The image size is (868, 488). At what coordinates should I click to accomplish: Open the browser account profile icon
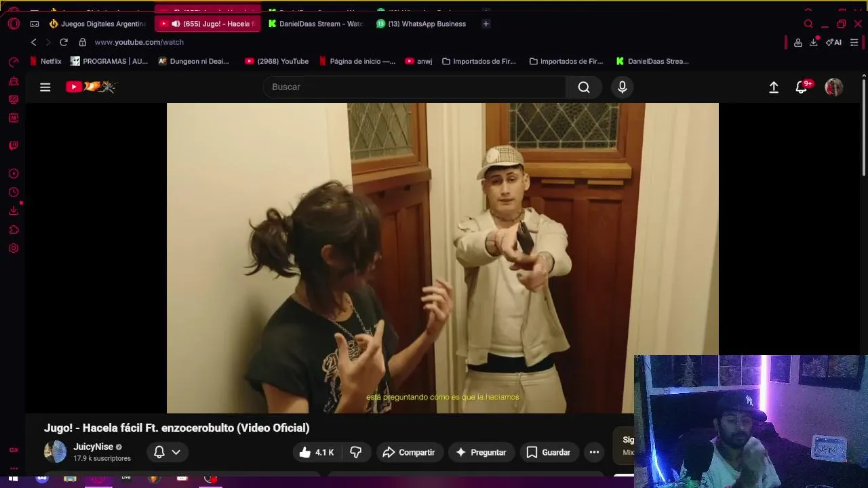point(798,42)
